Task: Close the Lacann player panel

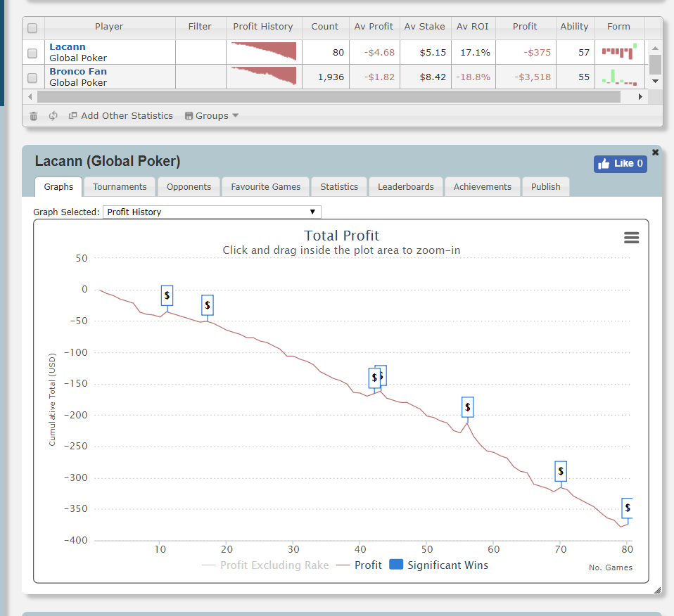Action: pyautogui.click(x=655, y=152)
